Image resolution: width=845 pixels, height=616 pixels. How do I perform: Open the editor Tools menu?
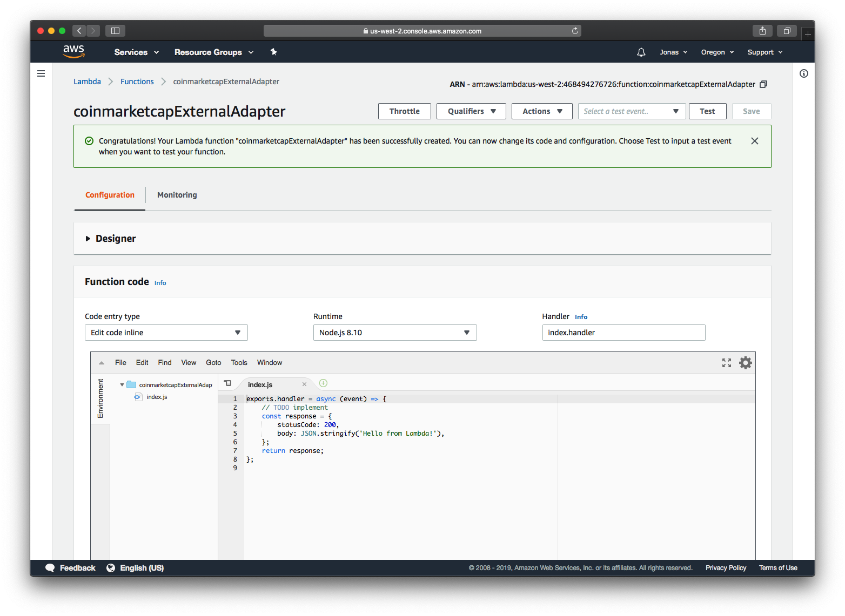click(239, 363)
